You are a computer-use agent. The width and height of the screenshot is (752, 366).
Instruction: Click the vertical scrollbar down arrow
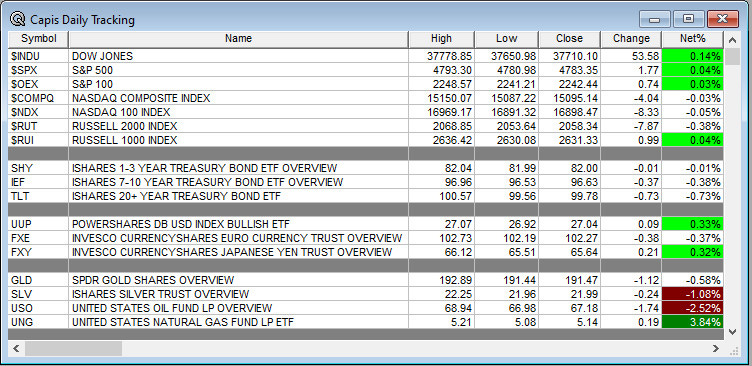click(x=732, y=331)
